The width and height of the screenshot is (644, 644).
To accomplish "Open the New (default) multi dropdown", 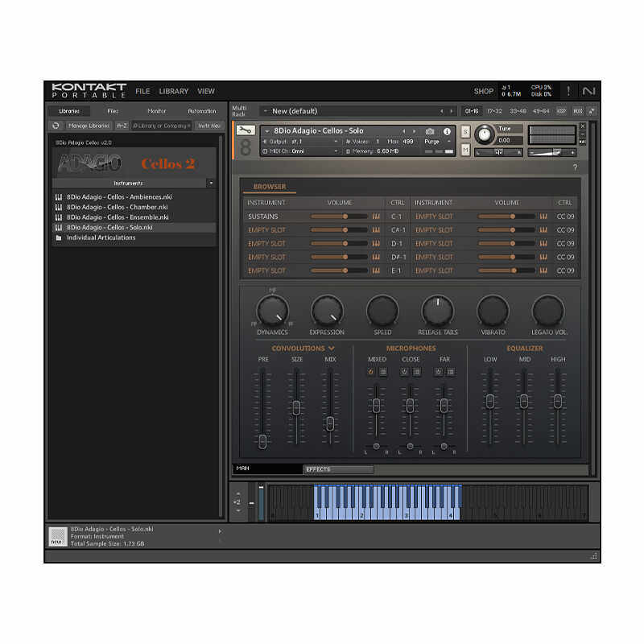I will click(266, 111).
